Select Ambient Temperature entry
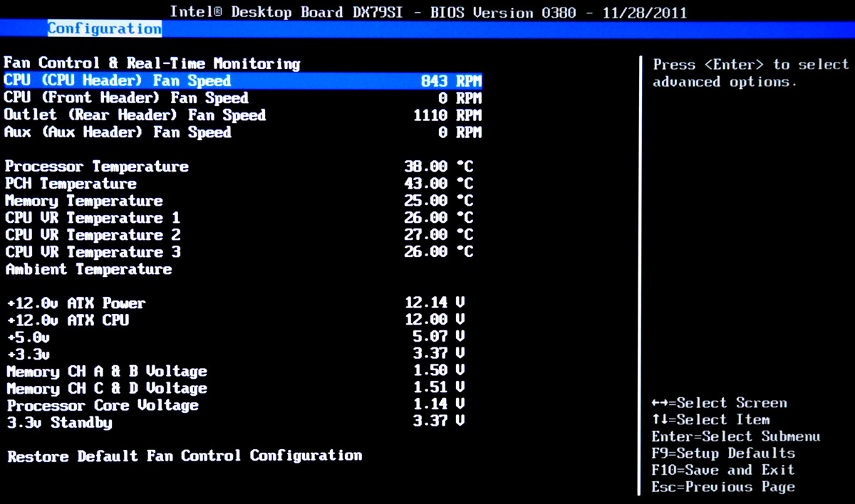The width and height of the screenshot is (855, 504). pos(88,269)
